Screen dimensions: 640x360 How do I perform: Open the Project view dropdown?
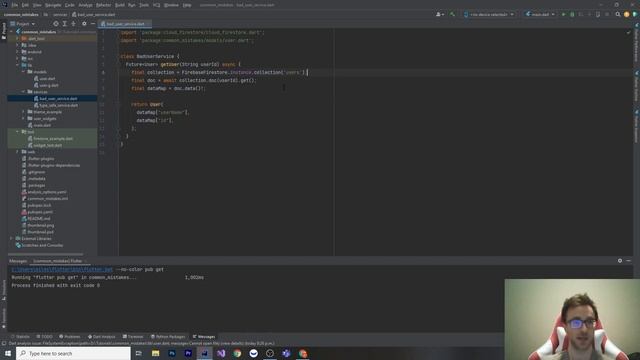pos(23,24)
